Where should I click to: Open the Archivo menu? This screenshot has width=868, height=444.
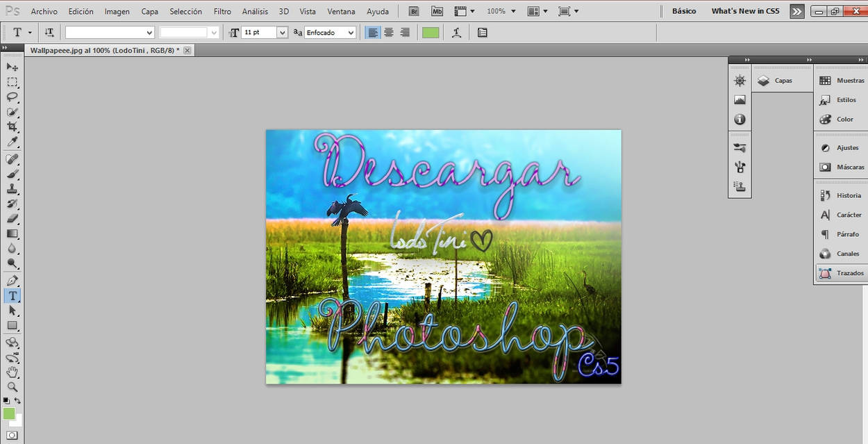point(44,11)
